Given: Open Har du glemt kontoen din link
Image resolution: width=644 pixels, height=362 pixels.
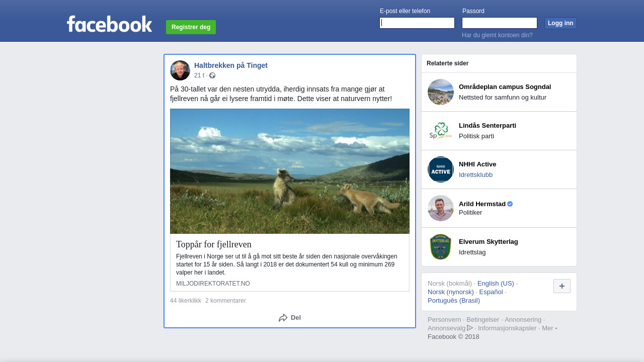Looking at the screenshot, I should [x=497, y=35].
